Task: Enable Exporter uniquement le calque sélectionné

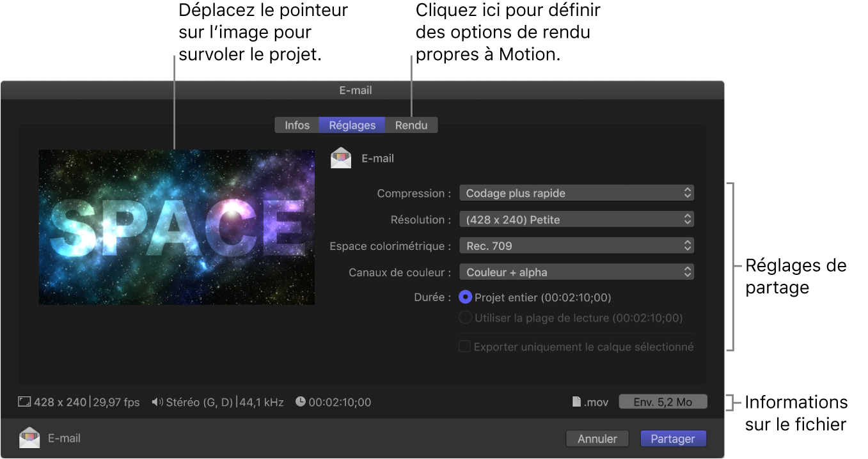Action: click(464, 346)
